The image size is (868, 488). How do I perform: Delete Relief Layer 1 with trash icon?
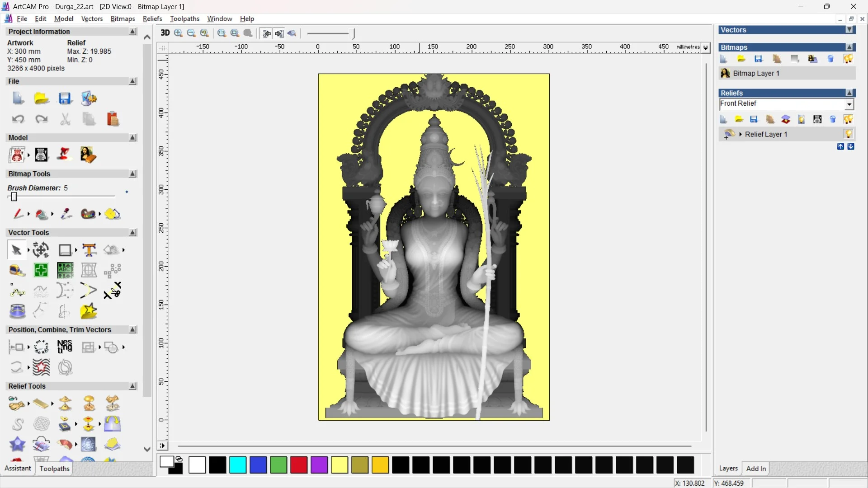(x=833, y=119)
